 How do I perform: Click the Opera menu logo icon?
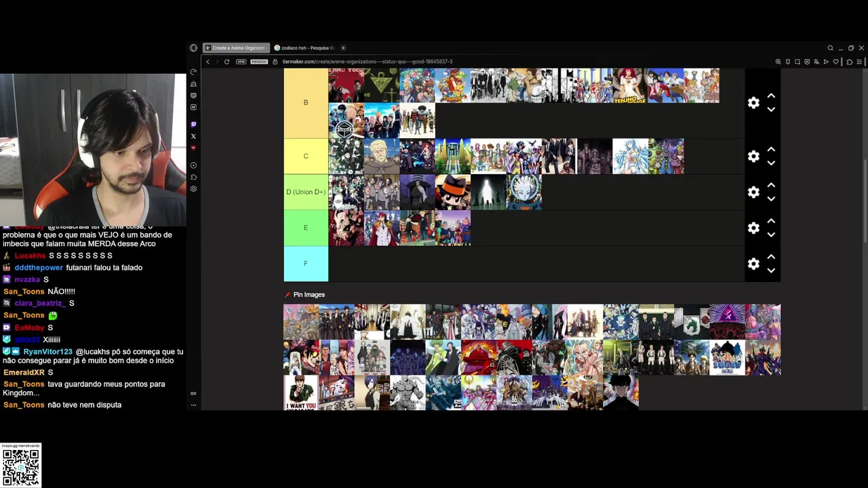coord(193,48)
